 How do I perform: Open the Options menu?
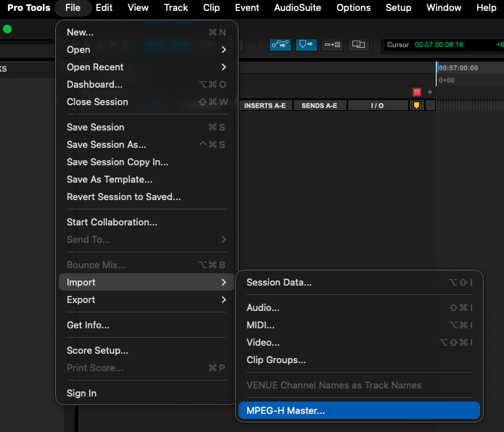point(354,8)
